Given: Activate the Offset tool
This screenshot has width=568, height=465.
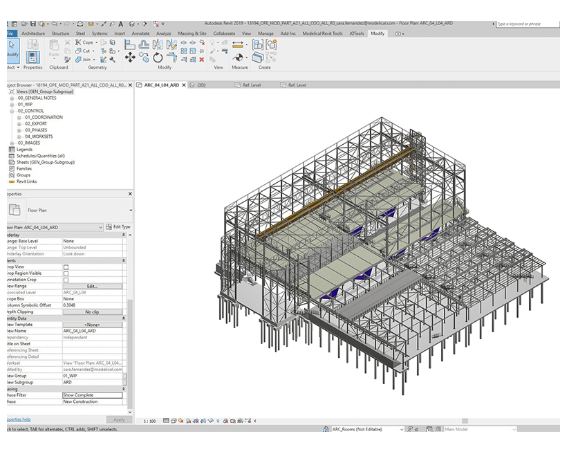Looking at the screenshot, I should tap(144, 45).
